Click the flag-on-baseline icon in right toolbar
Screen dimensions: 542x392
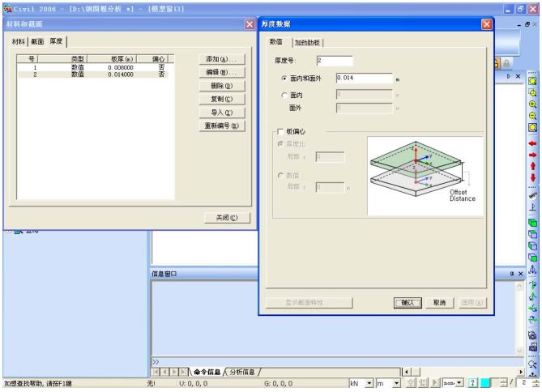coord(532,207)
